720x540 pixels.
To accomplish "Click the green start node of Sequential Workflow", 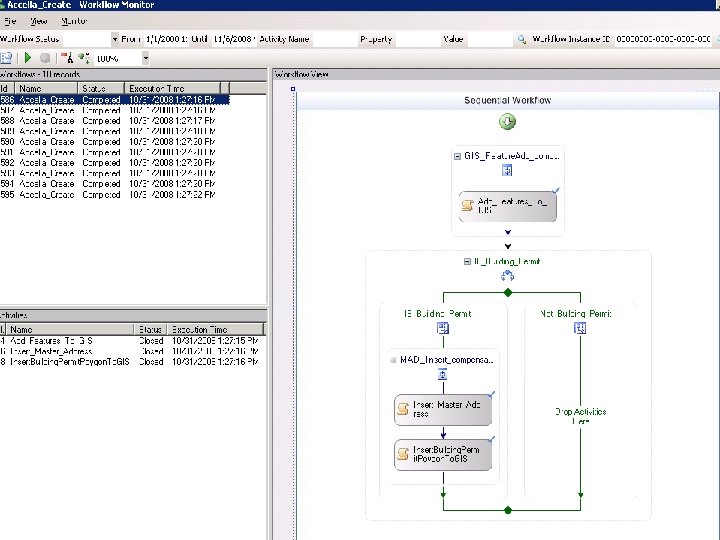I will (x=507, y=122).
